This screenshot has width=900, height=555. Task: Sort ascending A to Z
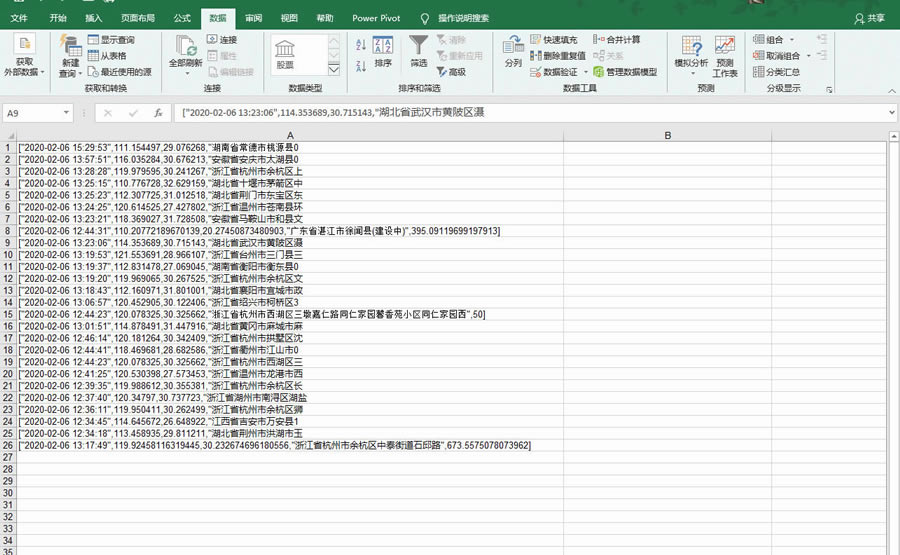361,44
